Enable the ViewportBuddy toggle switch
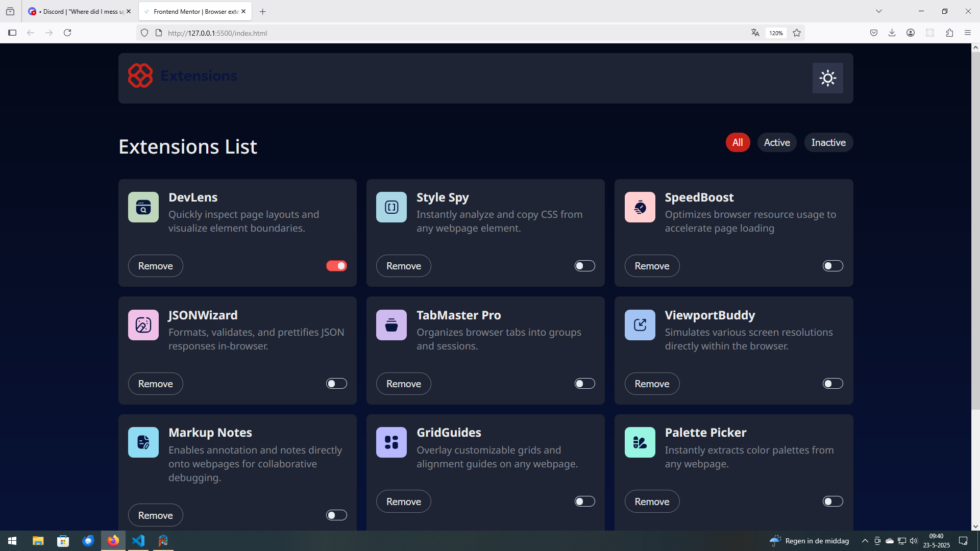 832,384
